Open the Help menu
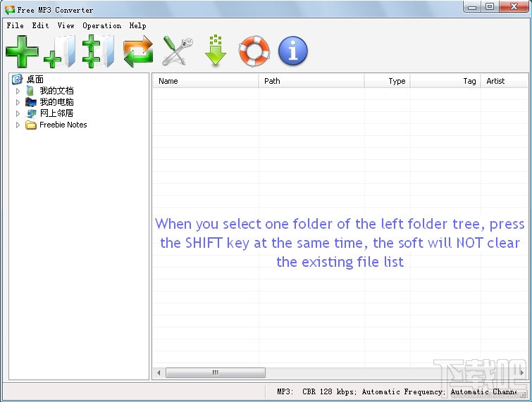The image size is (532, 402). click(137, 25)
